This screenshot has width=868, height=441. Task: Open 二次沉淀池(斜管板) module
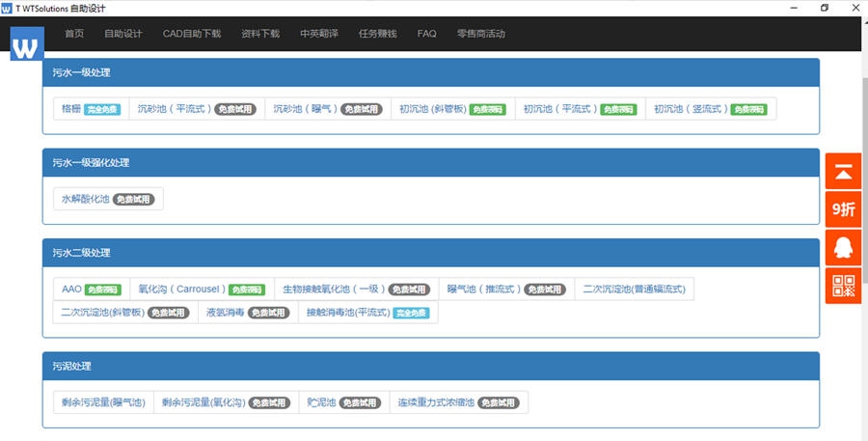[x=125, y=313]
